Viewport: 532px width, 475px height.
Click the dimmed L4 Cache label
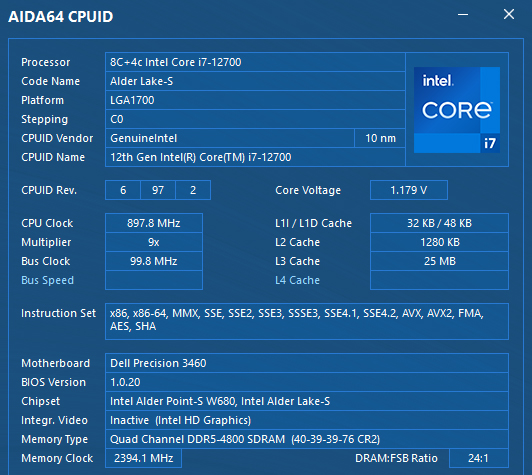point(297,280)
